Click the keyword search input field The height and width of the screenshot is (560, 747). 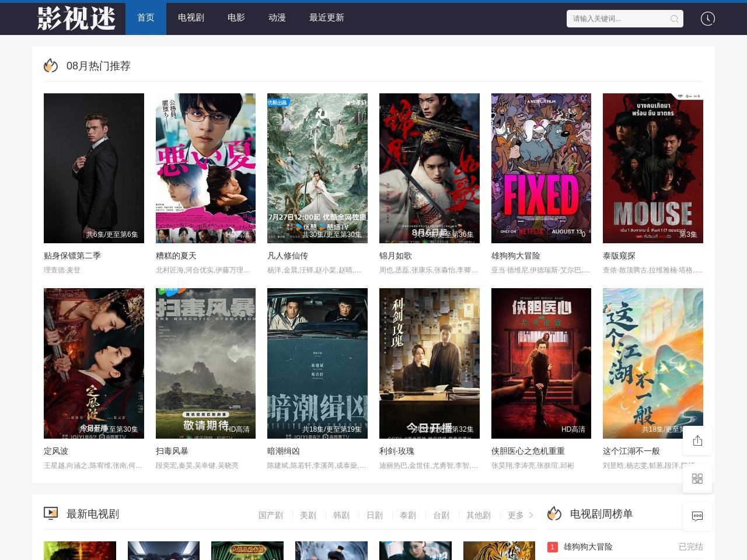619,19
